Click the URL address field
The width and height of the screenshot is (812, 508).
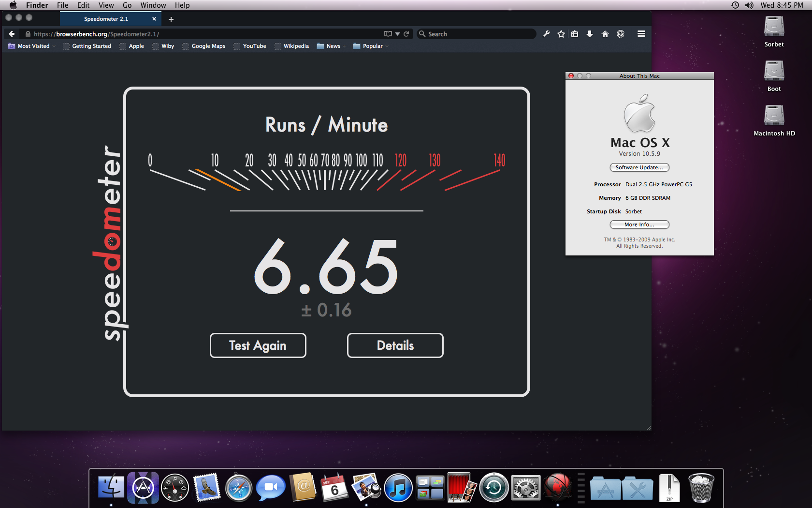coord(208,34)
